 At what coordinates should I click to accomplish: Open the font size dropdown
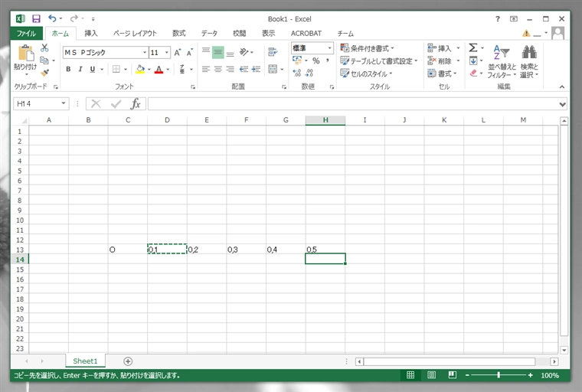coord(167,52)
